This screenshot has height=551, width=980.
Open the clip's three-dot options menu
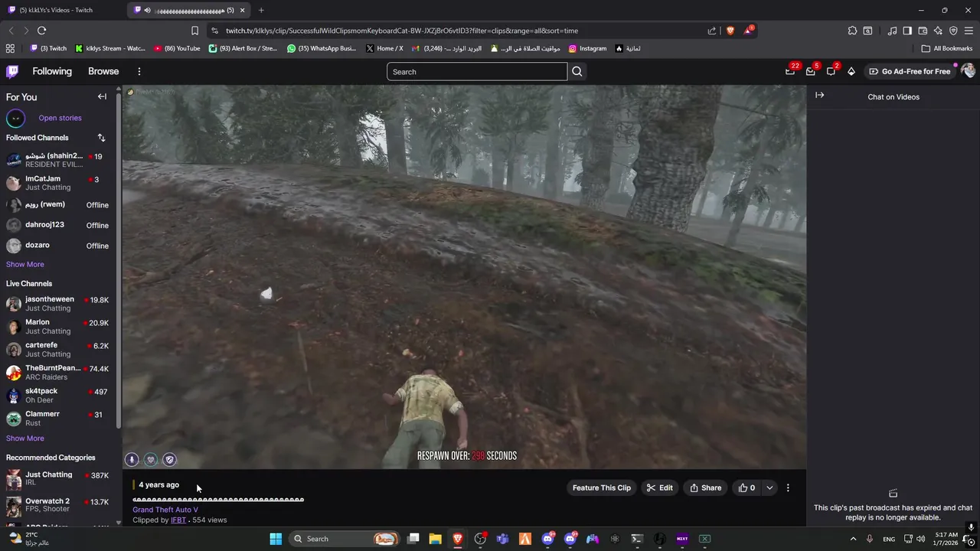[788, 487]
